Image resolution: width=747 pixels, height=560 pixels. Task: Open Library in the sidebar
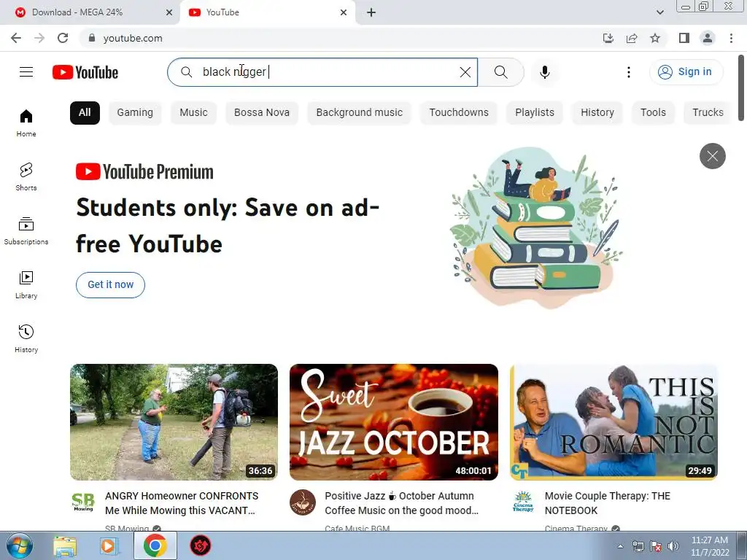pos(26,285)
